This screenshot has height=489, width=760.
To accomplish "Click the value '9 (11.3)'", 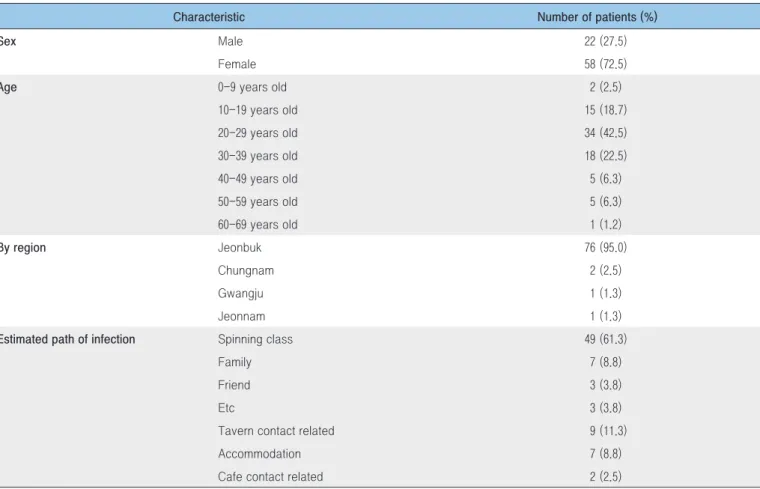I will coord(608,431).
